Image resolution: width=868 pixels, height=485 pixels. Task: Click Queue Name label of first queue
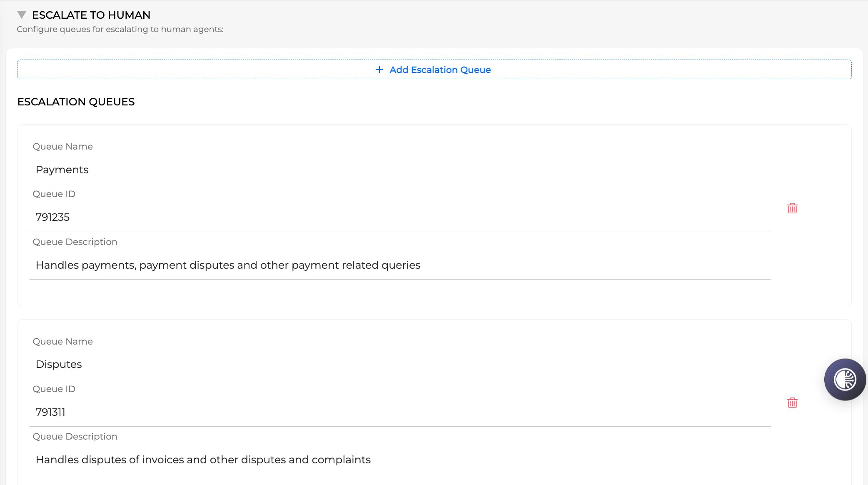pos(62,147)
